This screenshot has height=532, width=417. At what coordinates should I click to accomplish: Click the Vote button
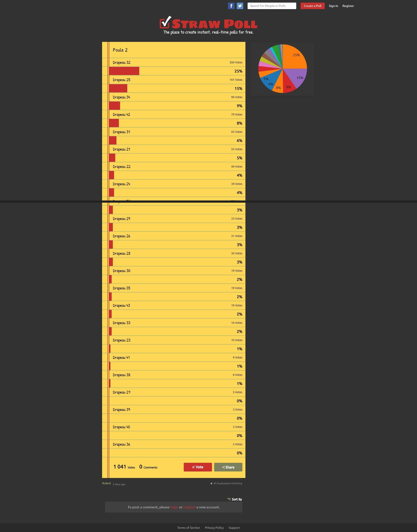[198, 467]
